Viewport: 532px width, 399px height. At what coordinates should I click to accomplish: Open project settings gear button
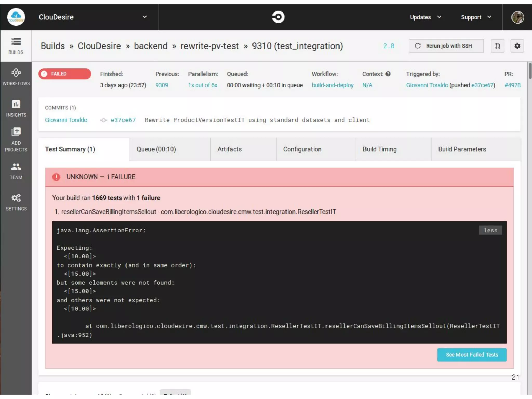(x=517, y=46)
